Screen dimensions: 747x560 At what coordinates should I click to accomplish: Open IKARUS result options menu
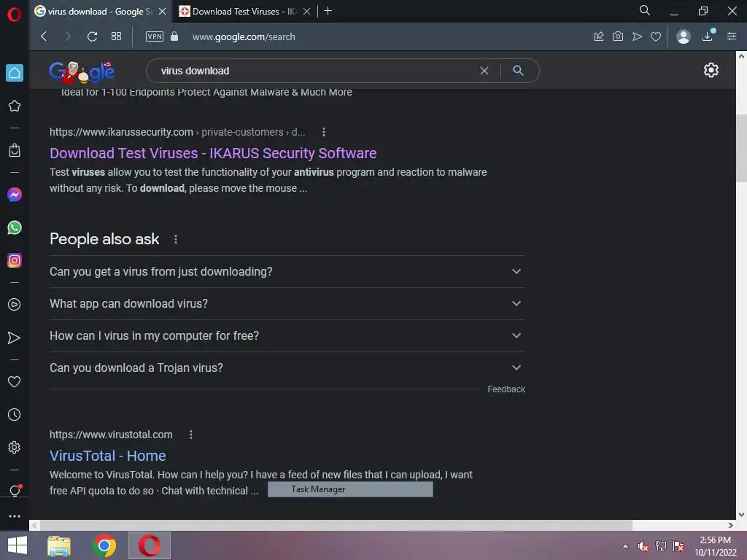[323, 132]
